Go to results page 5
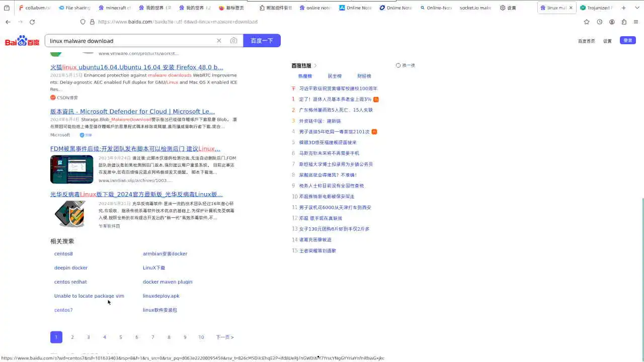 (x=121, y=337)
